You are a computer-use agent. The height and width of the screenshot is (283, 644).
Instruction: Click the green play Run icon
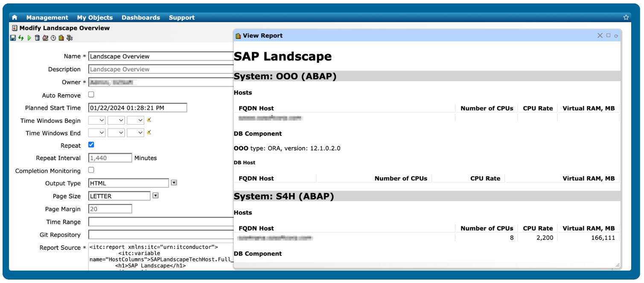click(29, 38)
